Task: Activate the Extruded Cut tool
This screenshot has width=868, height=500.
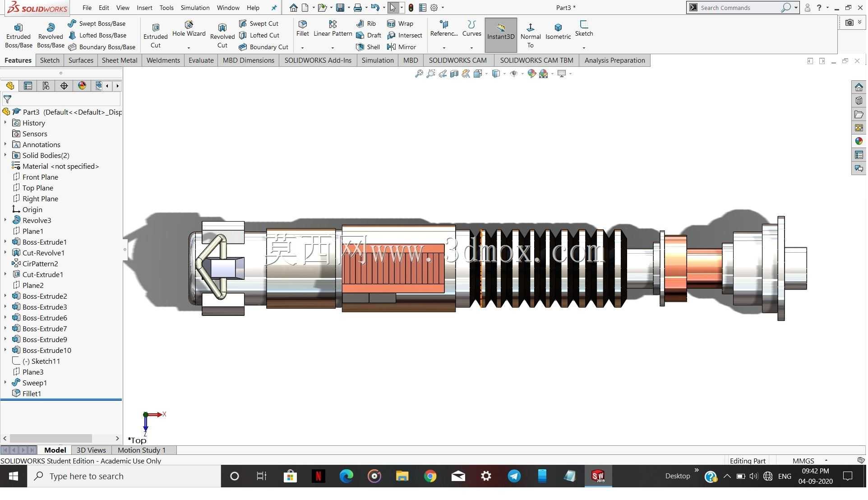Action: pyautogui.click(x=155, y=35)
